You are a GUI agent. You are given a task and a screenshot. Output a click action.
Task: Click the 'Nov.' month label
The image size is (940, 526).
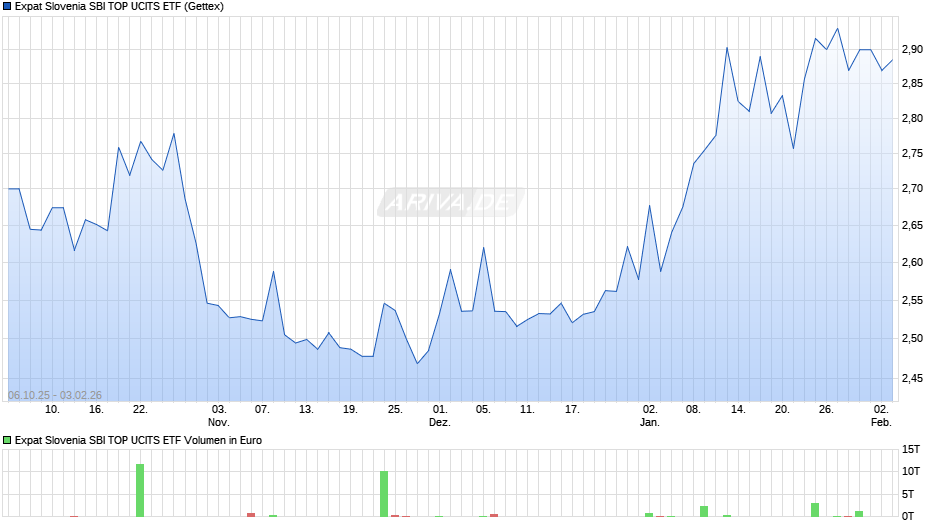tap(219, 422)
